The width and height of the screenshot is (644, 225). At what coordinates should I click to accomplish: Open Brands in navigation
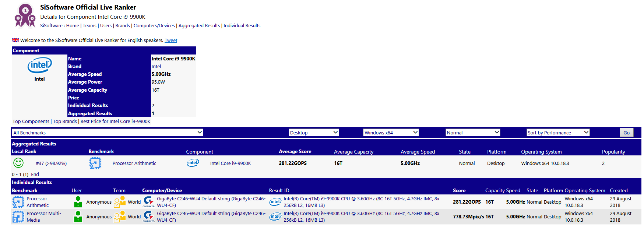pos(123,26)
